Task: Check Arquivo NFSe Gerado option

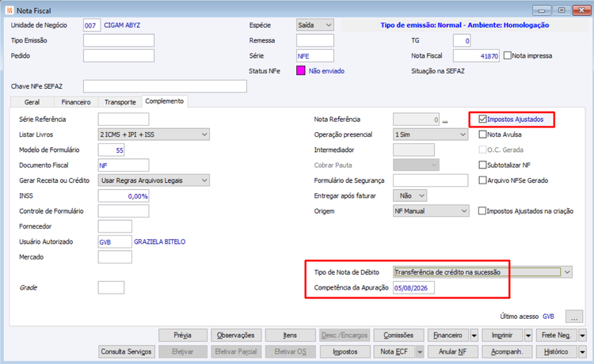Action: tap(482, 180)
